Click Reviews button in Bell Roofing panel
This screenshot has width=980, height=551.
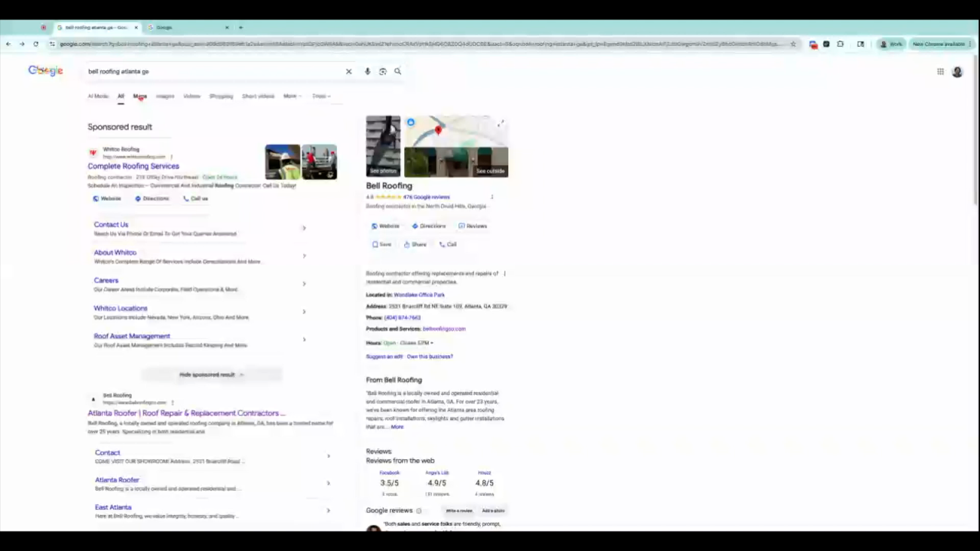coord(473,226)
